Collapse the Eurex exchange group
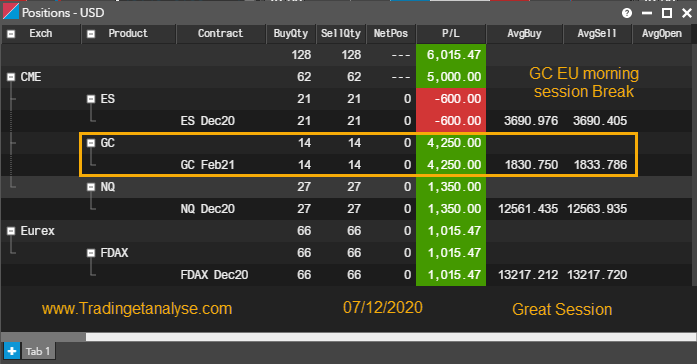 pyautogui.click(x=11, y=231)
